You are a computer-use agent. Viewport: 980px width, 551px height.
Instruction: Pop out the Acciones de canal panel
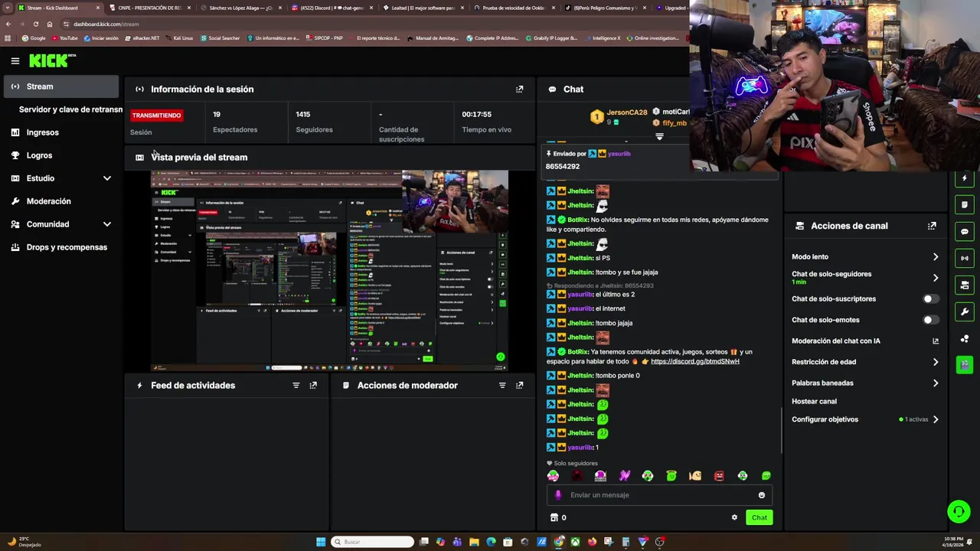[932, 226]
